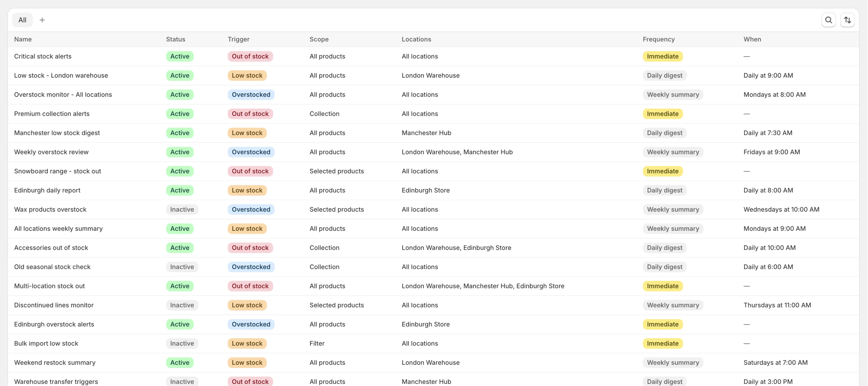Image resolution: width=868 pixels, height=386 pixels.
Task: Open the search icon
Action: [828, 20]
